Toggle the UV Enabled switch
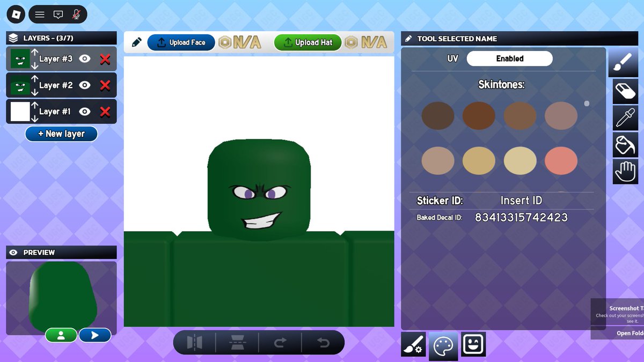The image size is (644, 362). click(509, 58)
